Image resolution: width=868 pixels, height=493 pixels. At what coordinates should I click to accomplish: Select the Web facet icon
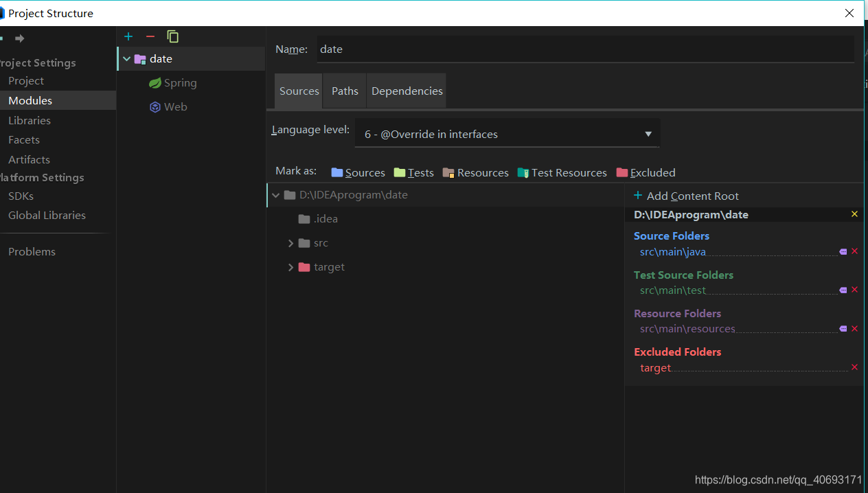155,107
